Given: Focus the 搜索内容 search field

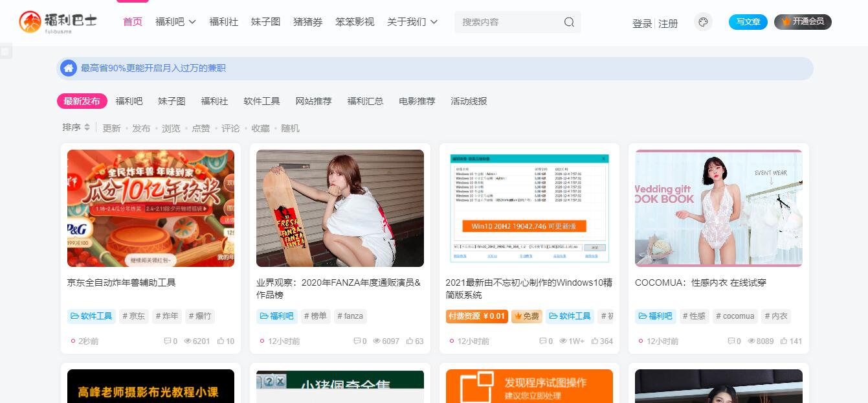Looking at the screenshot, I should pos(508,22).
